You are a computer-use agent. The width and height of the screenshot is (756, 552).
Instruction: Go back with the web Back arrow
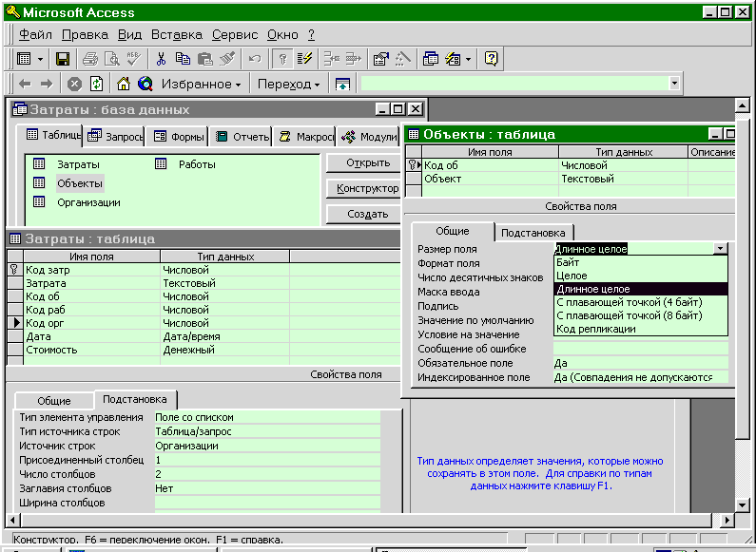point(25,84)
